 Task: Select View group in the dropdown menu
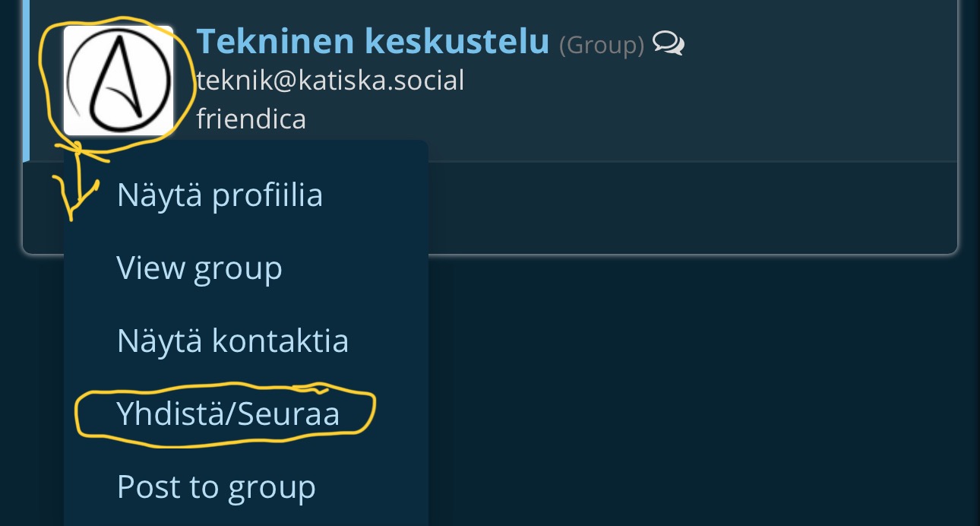coord(199,268)
